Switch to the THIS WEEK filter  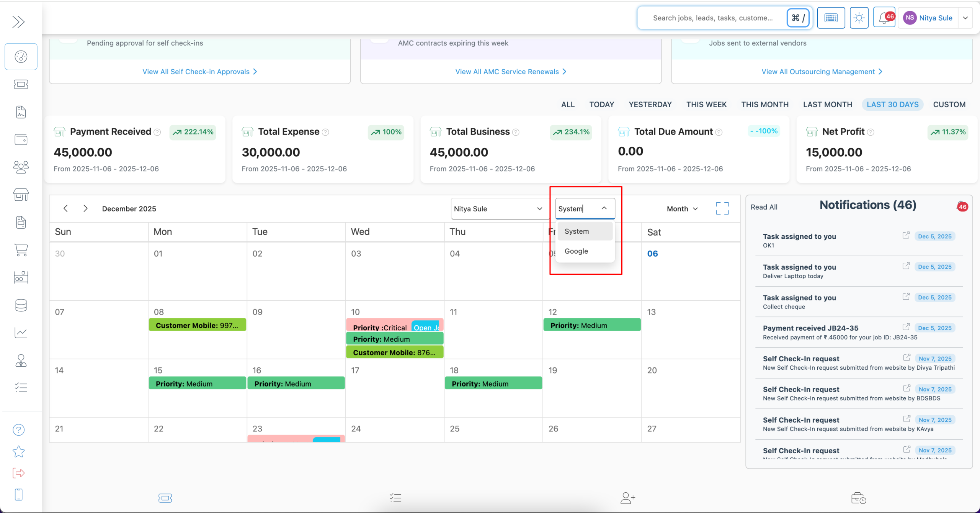click(x=706, y=104)
